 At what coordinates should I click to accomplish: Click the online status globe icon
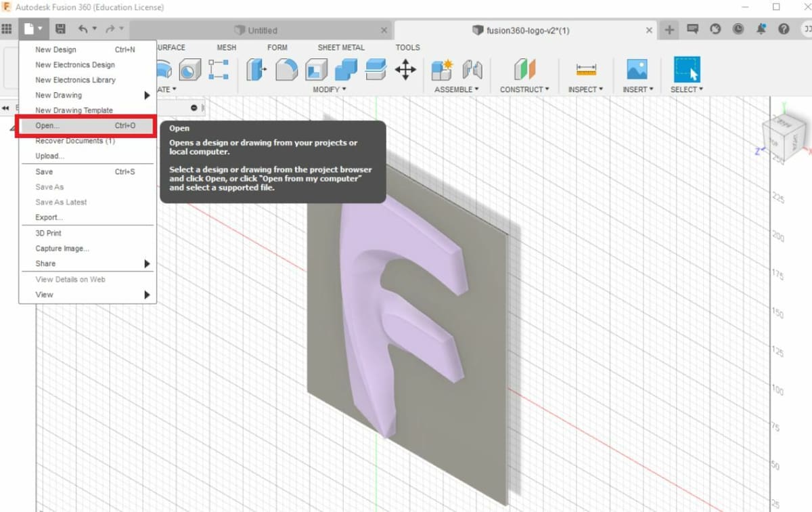[x=715, y=29]
